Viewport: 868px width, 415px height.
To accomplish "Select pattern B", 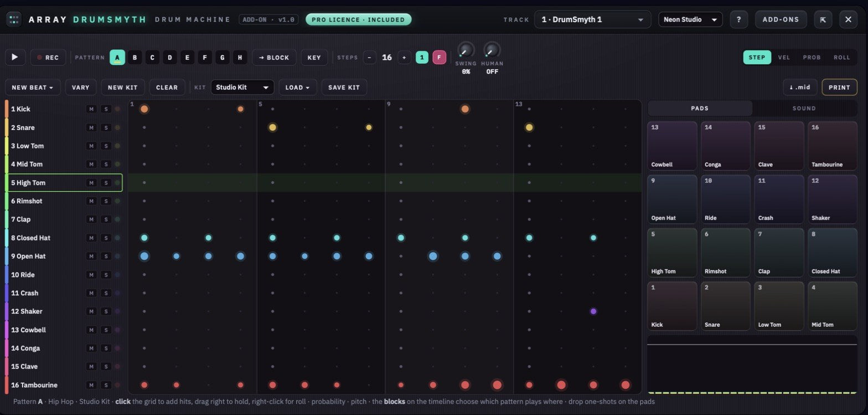I will tap(135, 57).
